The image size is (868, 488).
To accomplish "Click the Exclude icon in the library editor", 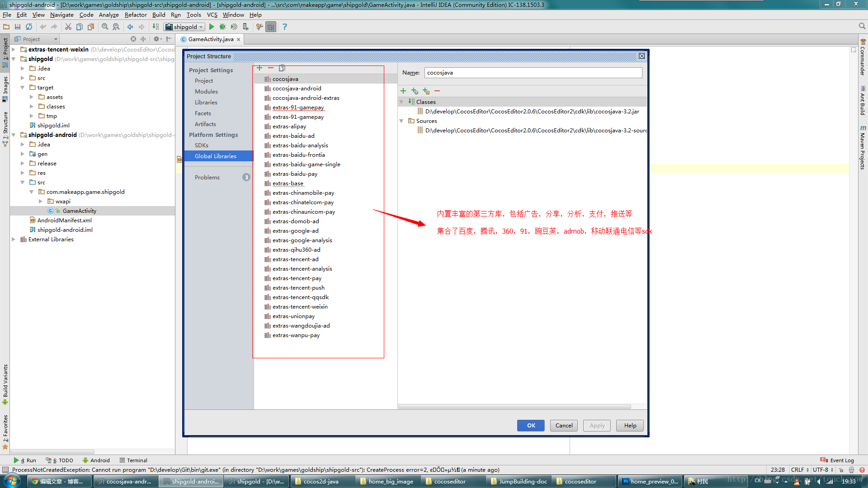I will [x=426, y=91].
